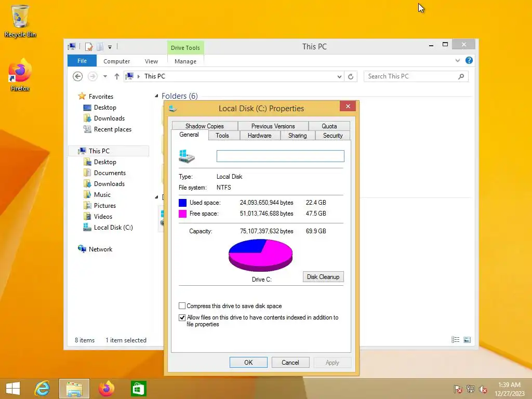This screenshot has height=399, width=532.
Task: Click the Explorer Properties quick access icon
Action: 89,47
